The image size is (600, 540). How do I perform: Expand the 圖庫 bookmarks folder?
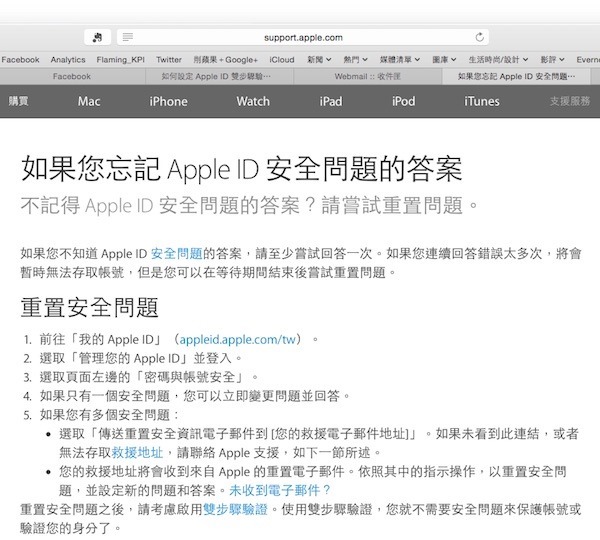tap(444, 60)
